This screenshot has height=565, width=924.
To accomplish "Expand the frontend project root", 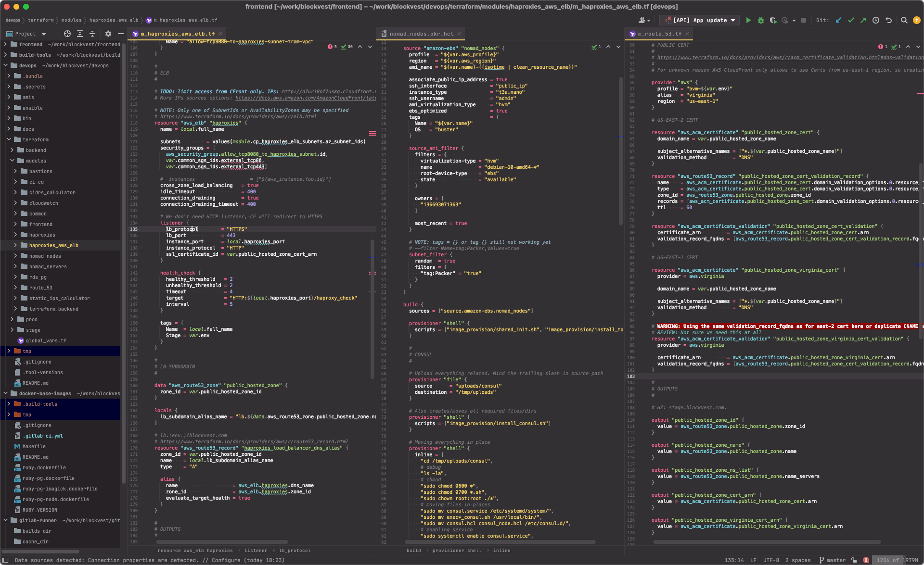I will [x=6, y=44].
